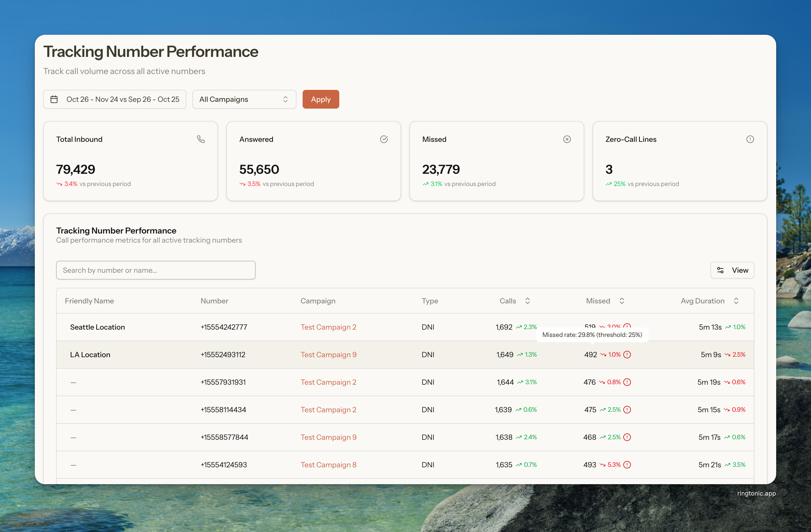Open Test Campaign 8 link
Image resolution: width=811 pixels, height=532 pixels.
pyautogui.click(x=328, y=464)
